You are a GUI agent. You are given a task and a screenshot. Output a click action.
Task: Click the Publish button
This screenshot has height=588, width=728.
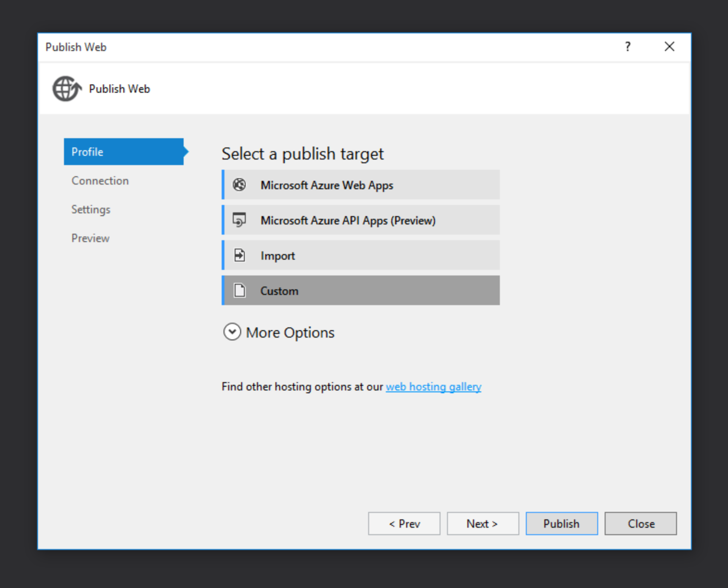(x=562, y=524)
